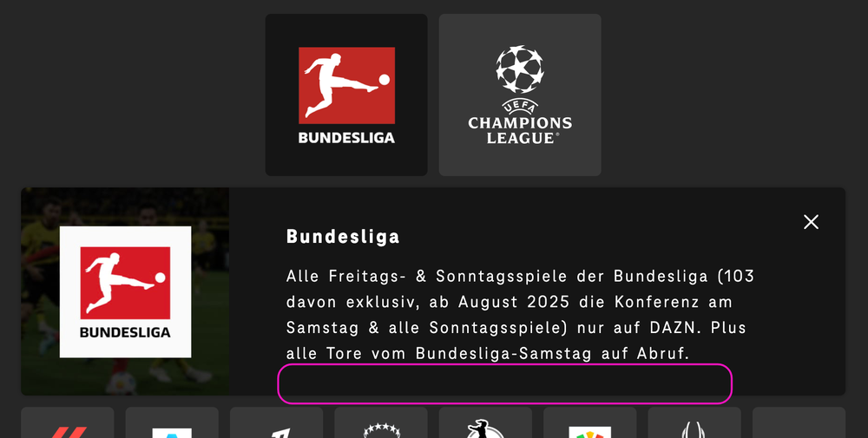Viewport: 868px width, 438px height.
Task: Open the red double-slash league tile
Action: pyautogui.click(x=68, y=422)
